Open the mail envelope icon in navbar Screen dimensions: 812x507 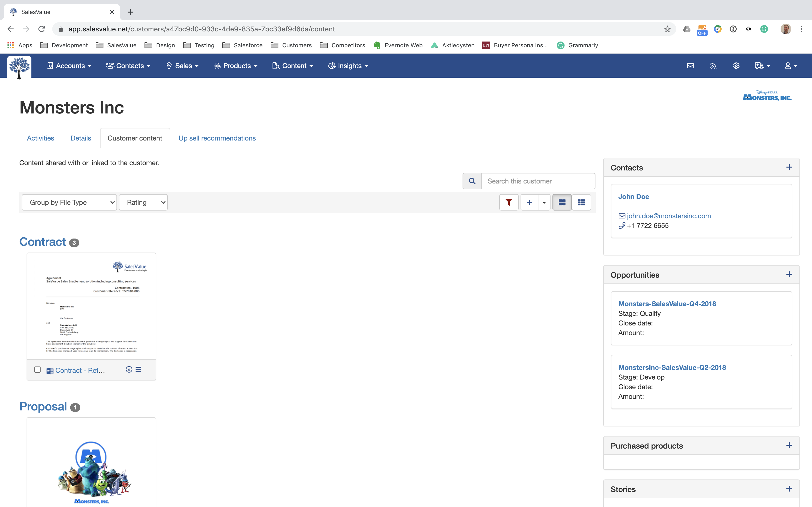(690, 66)
